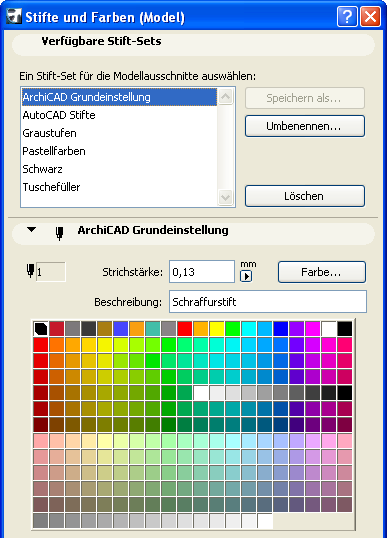Image resolution: width=387 pixels, height=538 pixels.
Task: Select the pure blue swatch in top row
Action: pos(281,329)
